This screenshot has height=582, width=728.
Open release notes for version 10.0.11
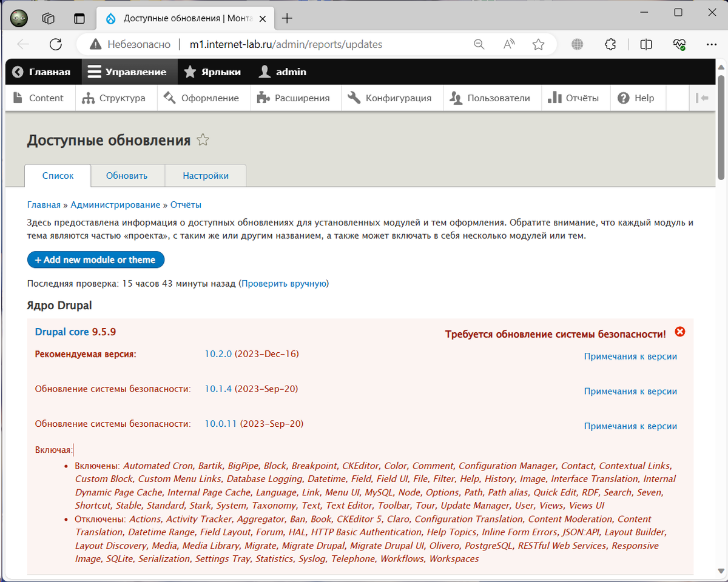(630, 427)
